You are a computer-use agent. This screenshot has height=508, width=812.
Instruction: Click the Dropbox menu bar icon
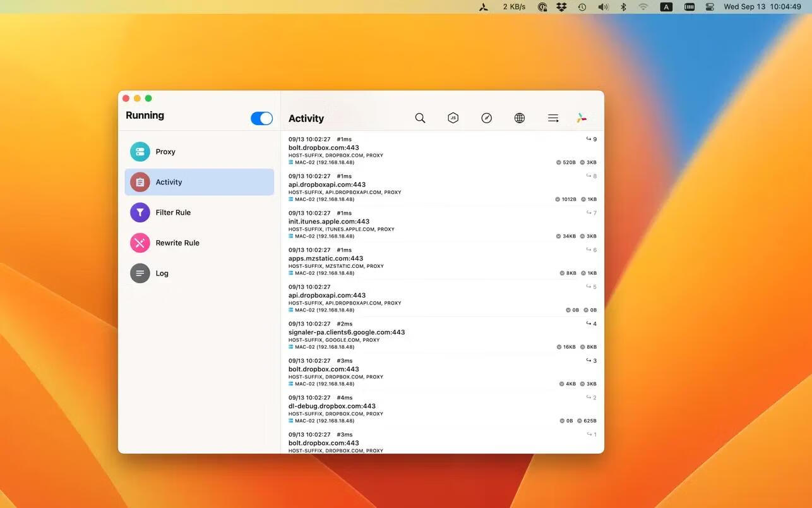pos(561,7)
